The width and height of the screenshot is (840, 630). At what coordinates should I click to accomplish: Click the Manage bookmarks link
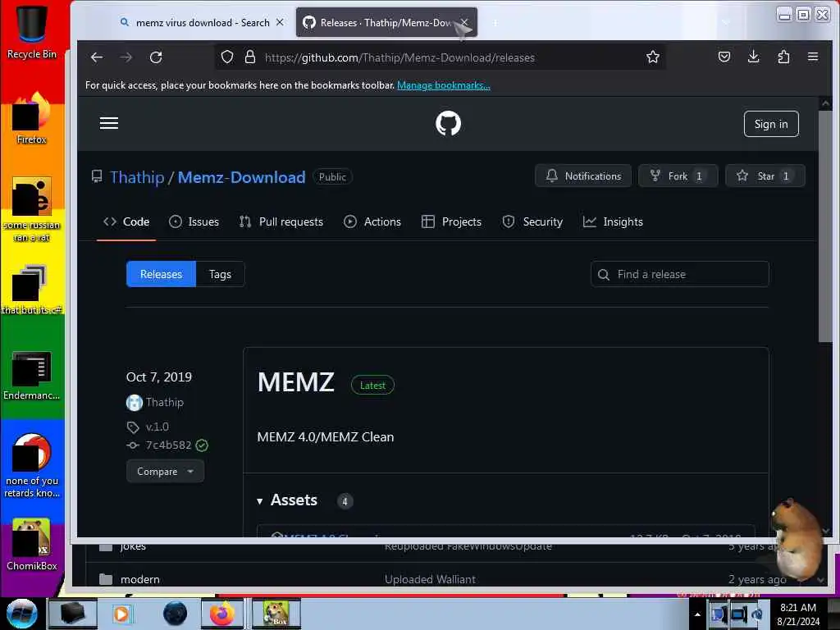tap(444, 85)
